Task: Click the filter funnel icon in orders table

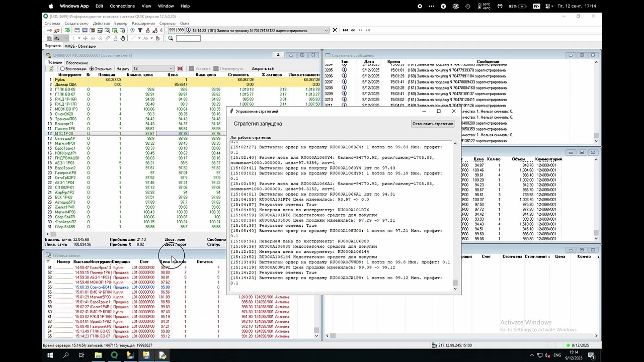Action: pyautogui.click(x=48, y=261)
